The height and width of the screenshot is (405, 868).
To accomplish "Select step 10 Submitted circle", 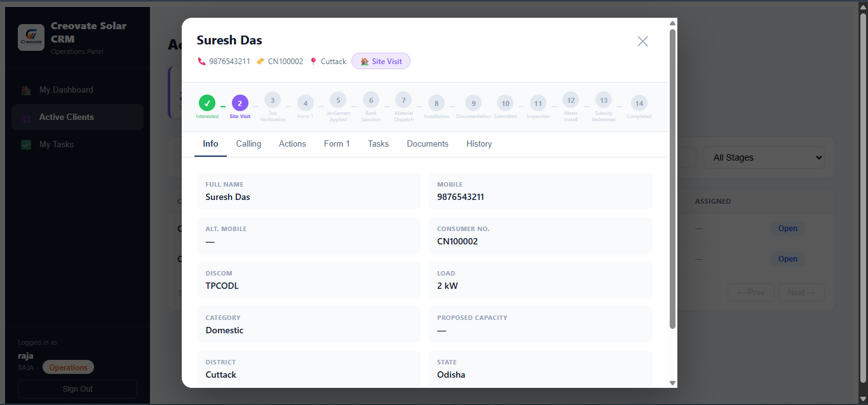I will coord(505,103).
